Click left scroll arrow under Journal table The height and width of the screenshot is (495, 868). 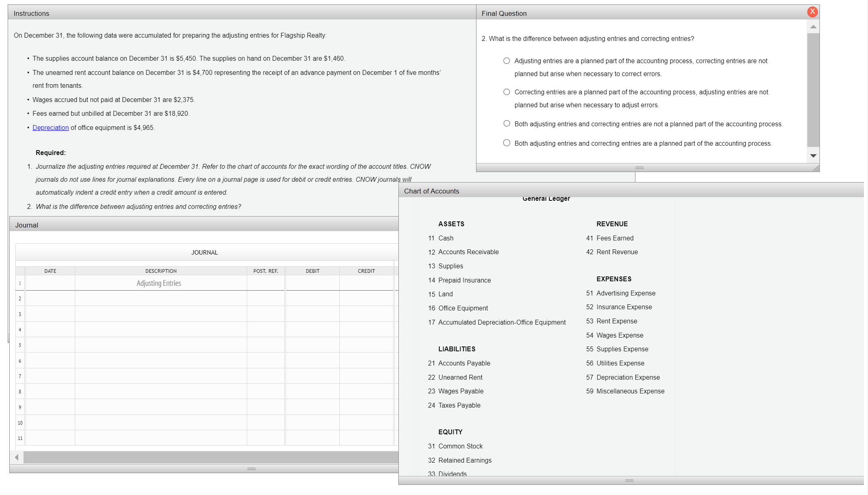click(17, 457)
